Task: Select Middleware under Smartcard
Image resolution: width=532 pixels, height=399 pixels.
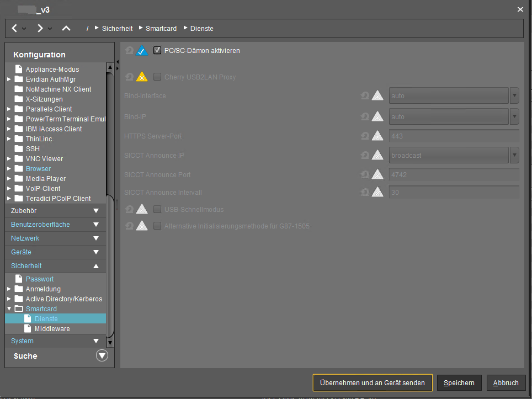Action: [x=52, y=329]
